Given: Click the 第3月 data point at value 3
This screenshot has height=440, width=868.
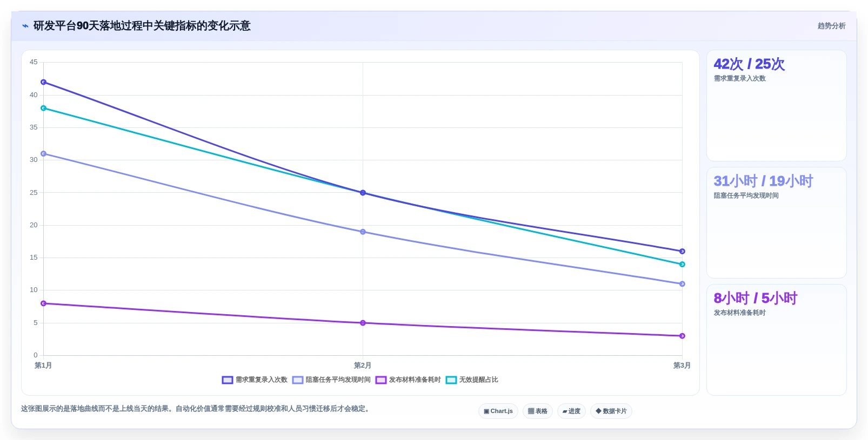Looking at the screenshot, I should pos(682,336).
